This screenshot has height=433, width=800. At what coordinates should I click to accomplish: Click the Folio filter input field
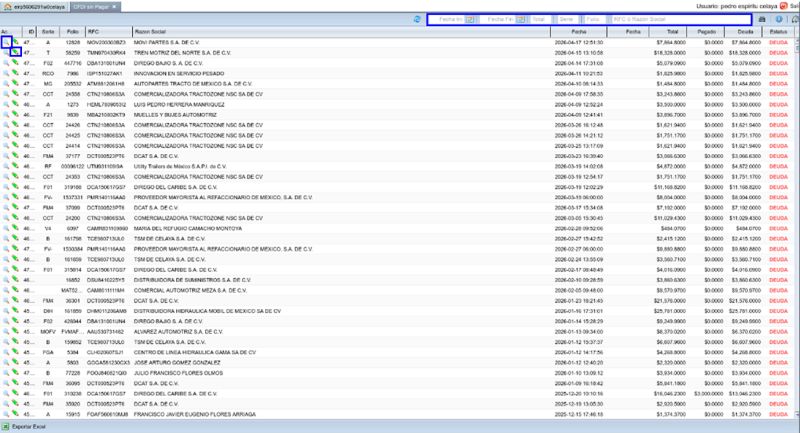coord(594,19)
